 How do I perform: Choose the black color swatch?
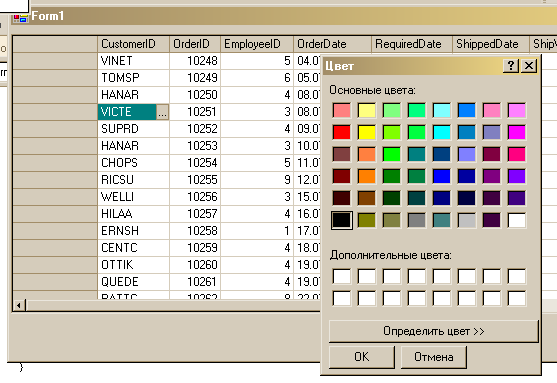(342, 220)
